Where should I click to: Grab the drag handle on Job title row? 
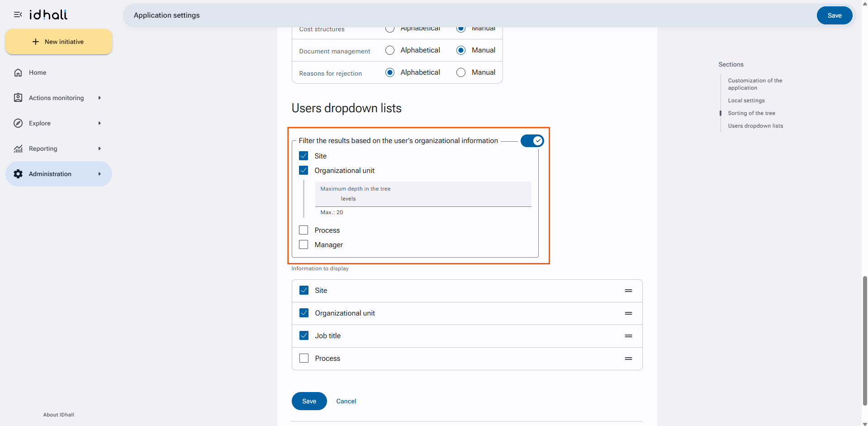click(x=628, y=336)
